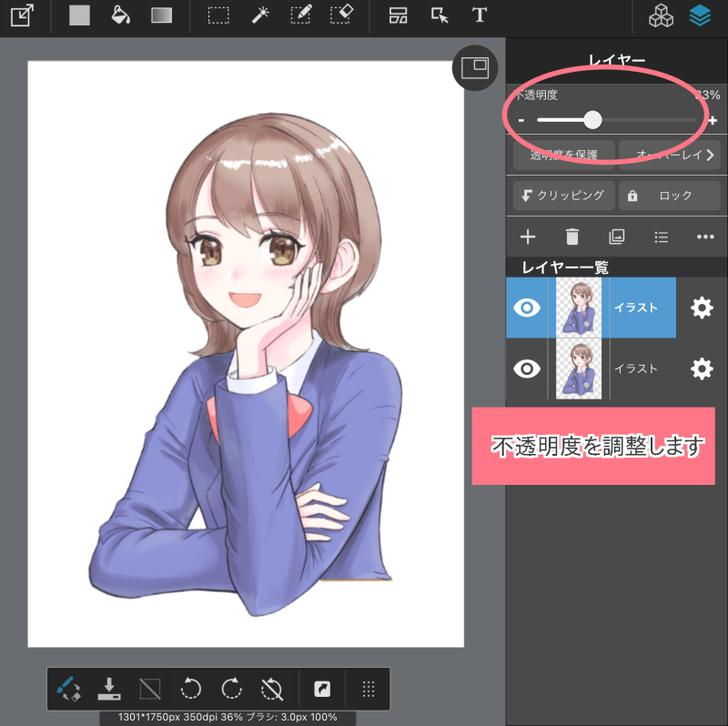Hide the bottom イラスト layer
The height and width of the screenshot is (726, 728).
[x=528, y=368]
